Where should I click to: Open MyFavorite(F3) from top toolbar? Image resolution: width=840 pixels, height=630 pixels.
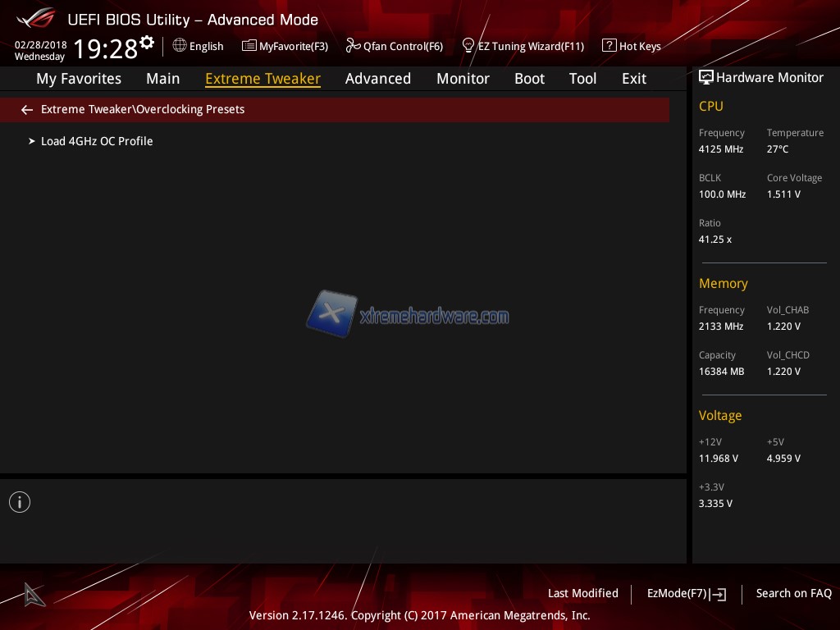click(x=285, y=46)
